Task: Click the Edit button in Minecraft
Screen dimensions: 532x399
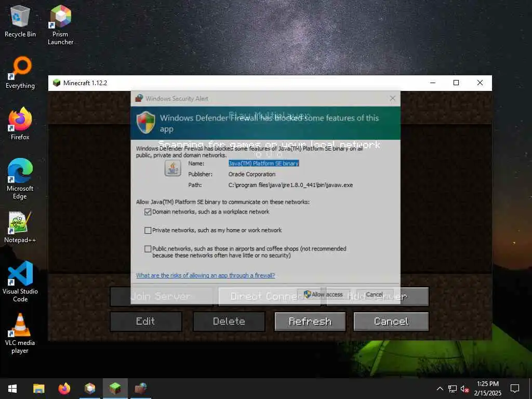Action: (x=146, y=321)
